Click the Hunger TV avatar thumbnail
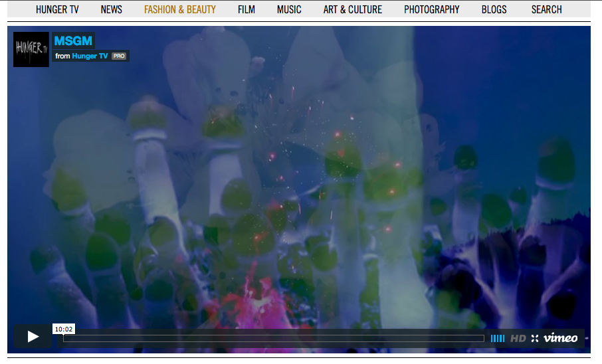 click(x=31, y=50)
